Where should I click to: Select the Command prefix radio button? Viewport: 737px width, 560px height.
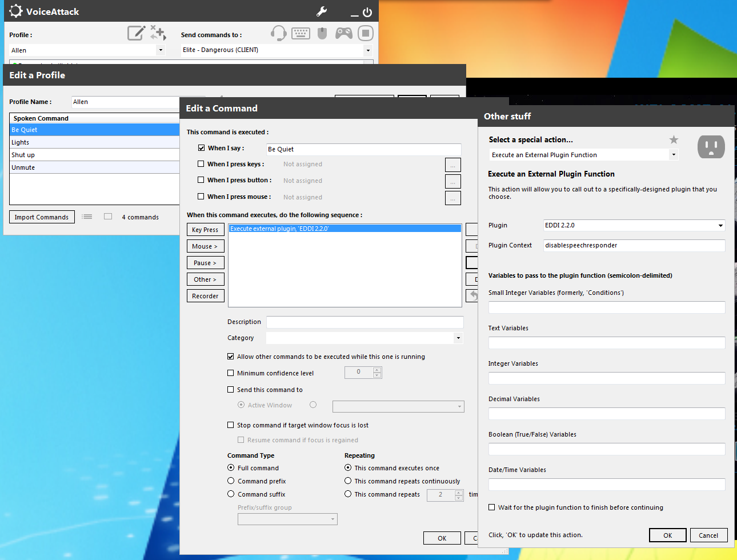click(231, 481)
